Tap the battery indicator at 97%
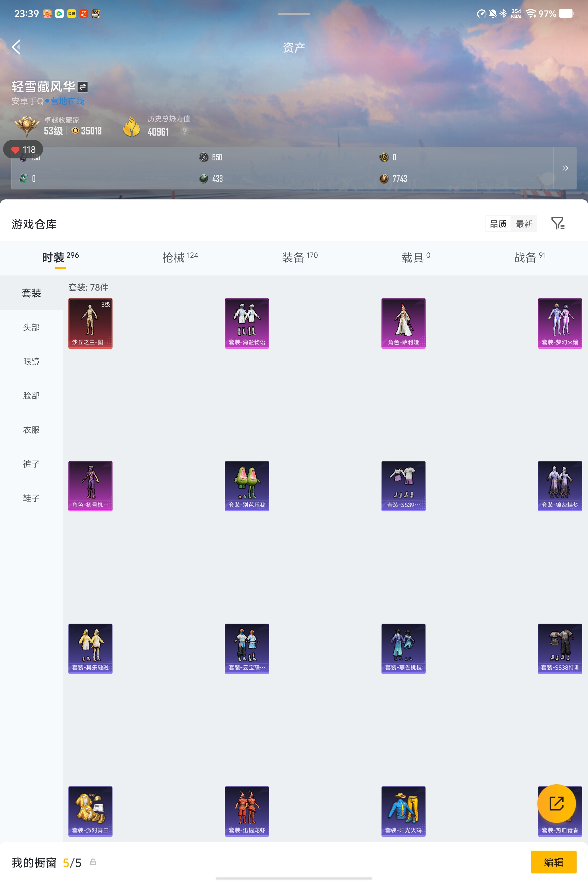The height and width of the screenshot is (882, 588). click(x=566, y=13)
